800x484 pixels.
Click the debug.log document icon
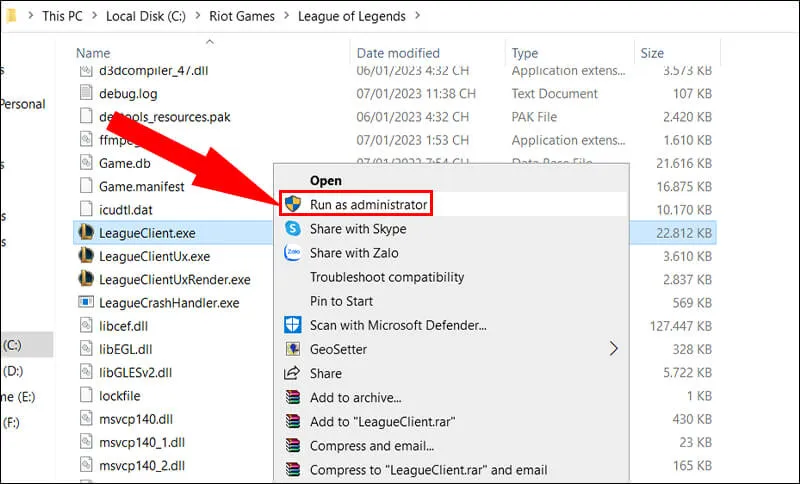pos(86,93)
